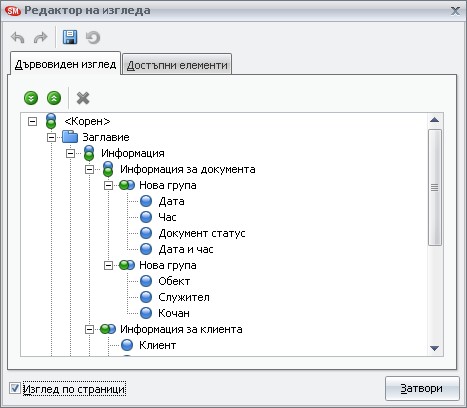Click the undo arrow in toolbar
467x408 pixels.
(x=18, y=37)
